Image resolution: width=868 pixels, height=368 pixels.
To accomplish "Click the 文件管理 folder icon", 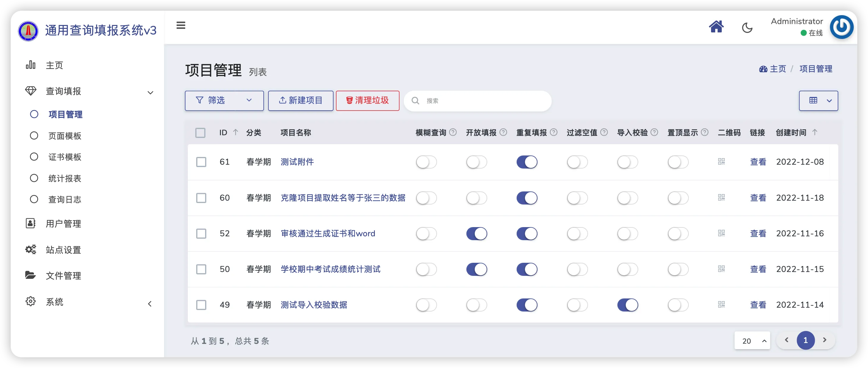I will point(31,275).
